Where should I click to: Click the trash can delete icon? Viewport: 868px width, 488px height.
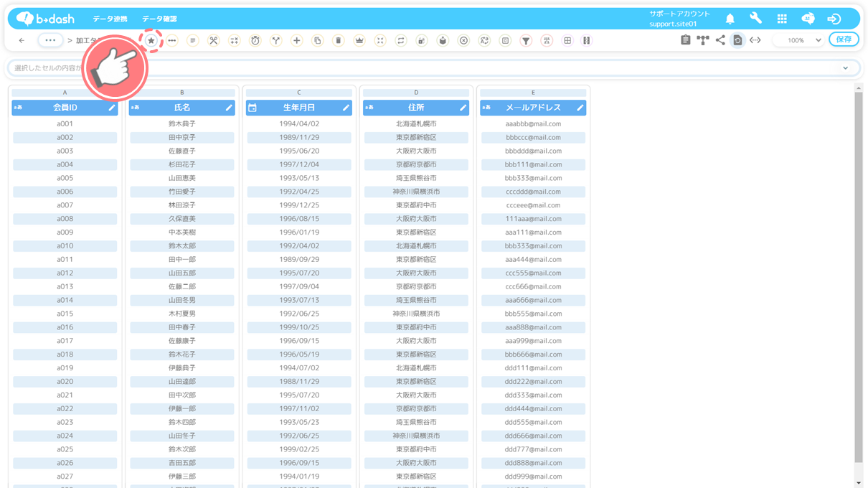pos(338,41)
